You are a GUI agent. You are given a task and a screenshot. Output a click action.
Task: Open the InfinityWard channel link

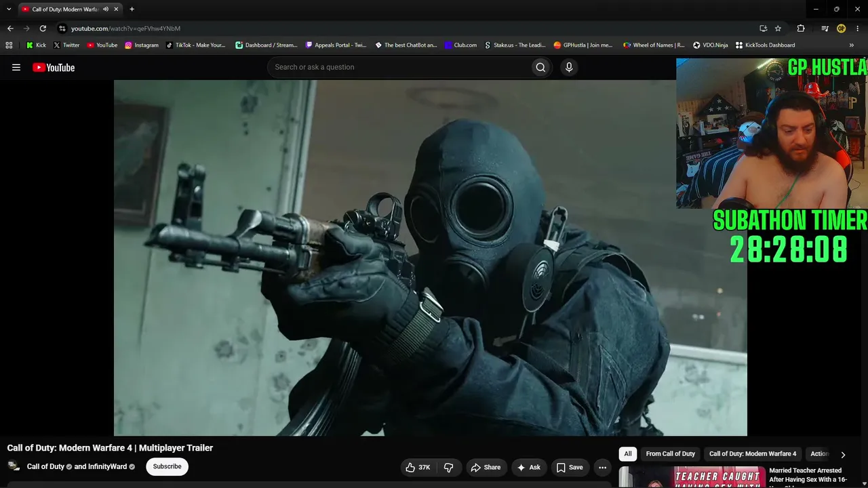click(107, 467)
